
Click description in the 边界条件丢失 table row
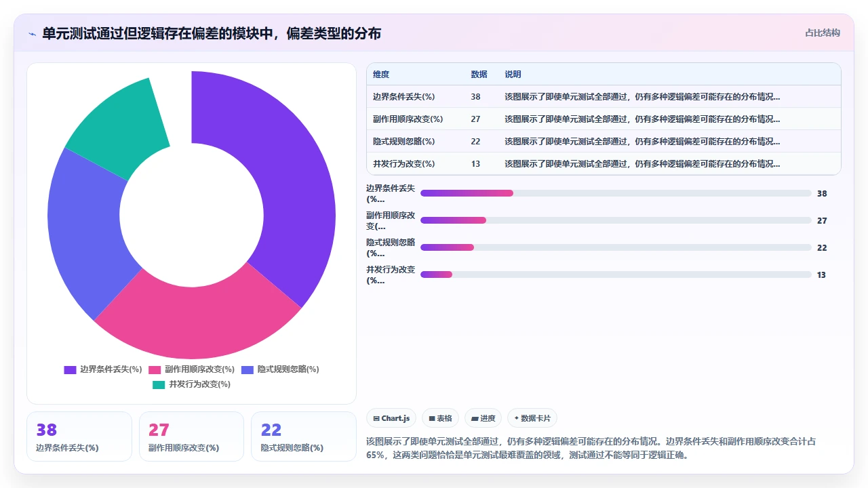(642, 97)
